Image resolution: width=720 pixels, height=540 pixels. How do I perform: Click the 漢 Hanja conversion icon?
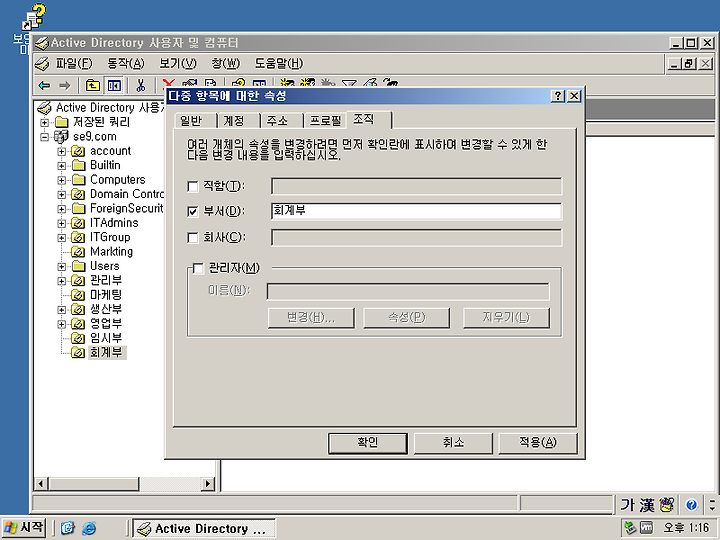pos(647,505)
